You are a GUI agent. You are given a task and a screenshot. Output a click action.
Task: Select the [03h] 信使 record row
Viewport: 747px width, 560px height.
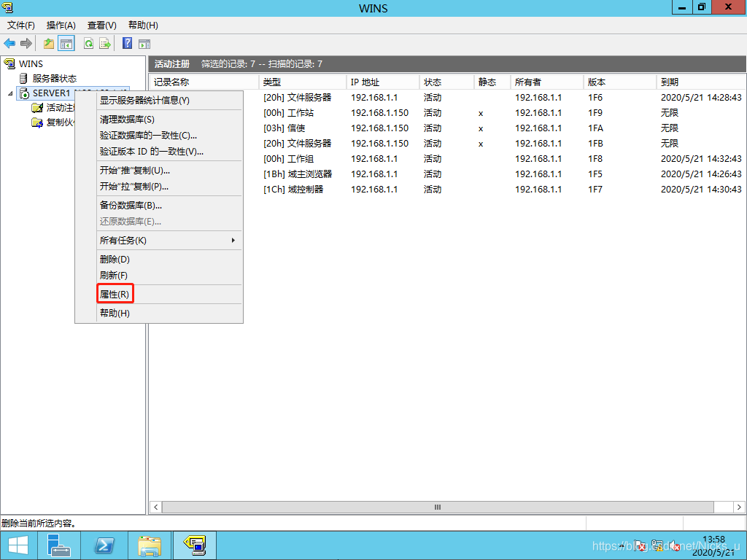(x=447, y=128)
